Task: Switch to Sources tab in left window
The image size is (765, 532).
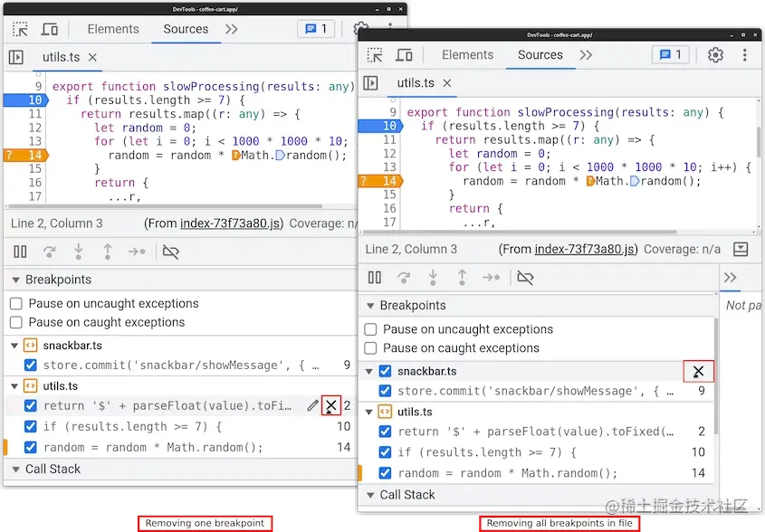Action: click(186, 29)
